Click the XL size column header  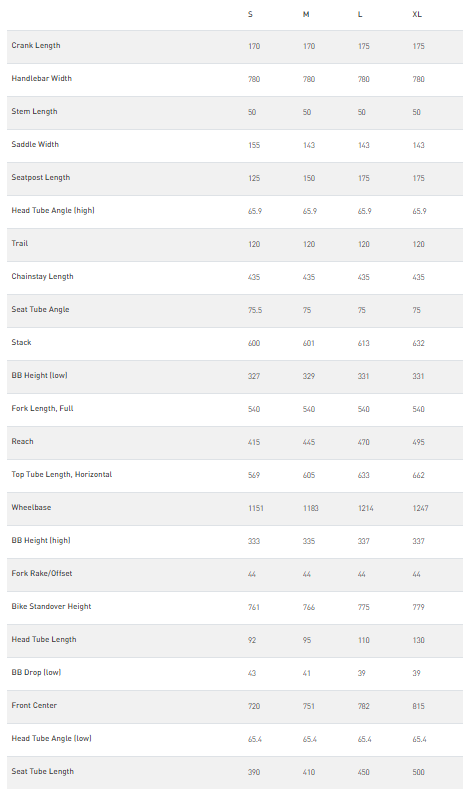point(417,14)
